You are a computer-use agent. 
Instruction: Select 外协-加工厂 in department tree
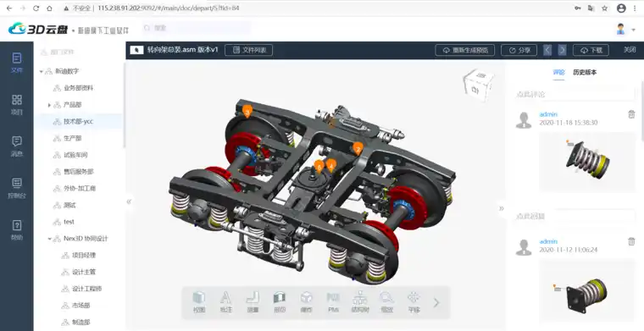[80, 189]
